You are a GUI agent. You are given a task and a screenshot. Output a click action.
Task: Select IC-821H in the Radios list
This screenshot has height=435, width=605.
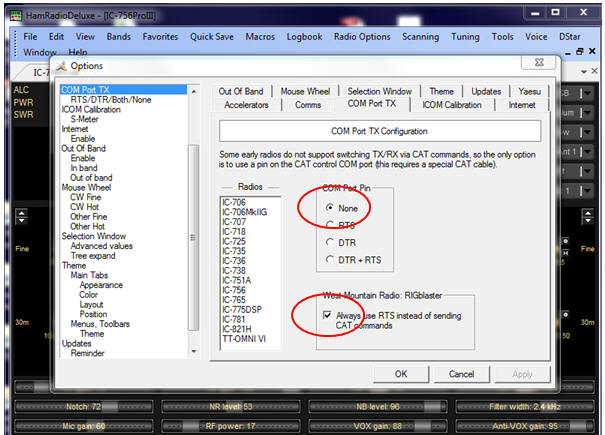pyautogui.click(x=236, y=329)
